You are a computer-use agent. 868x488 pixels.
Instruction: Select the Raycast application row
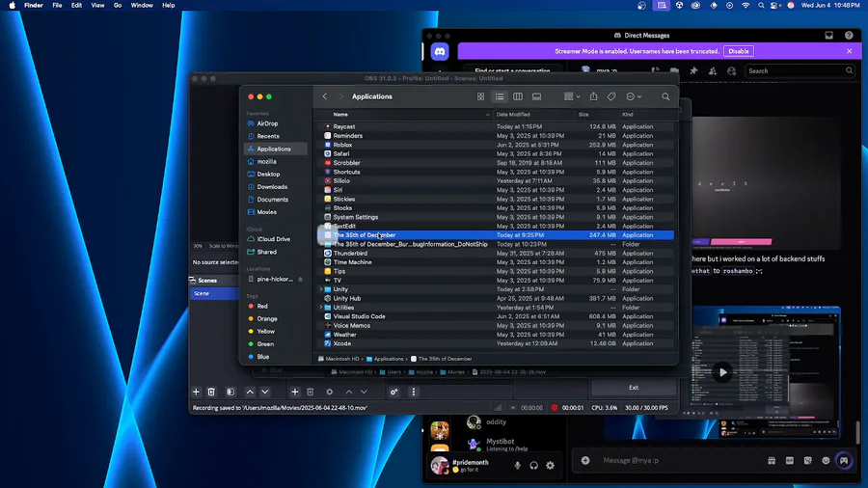496,126
